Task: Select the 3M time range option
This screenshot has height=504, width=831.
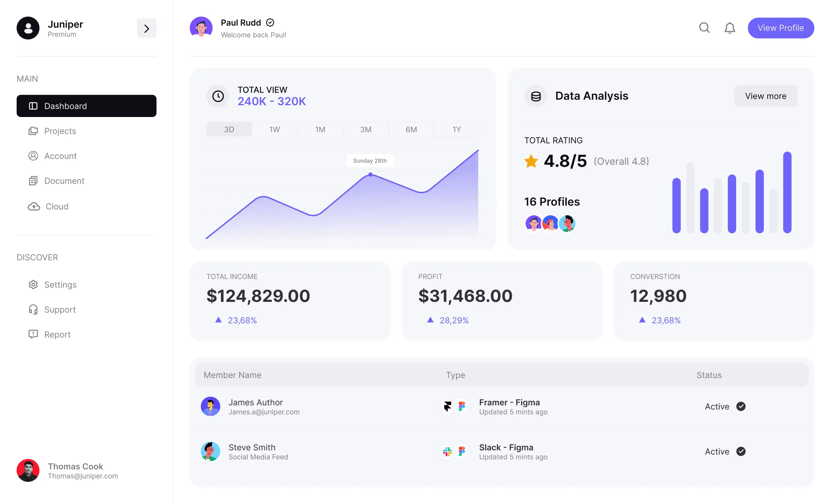Action: tap(365, 128)
